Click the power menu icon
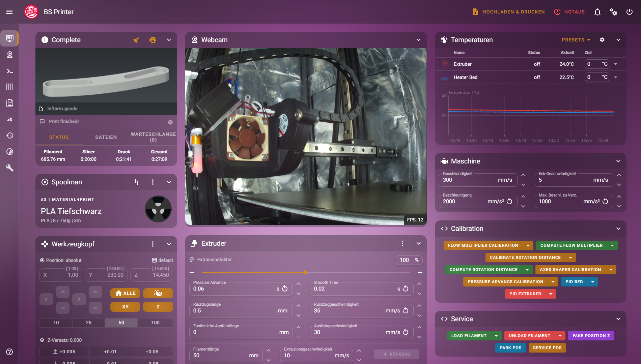This screenshot has width=641, height=364. pyautogui.click(x=629, y=12)
